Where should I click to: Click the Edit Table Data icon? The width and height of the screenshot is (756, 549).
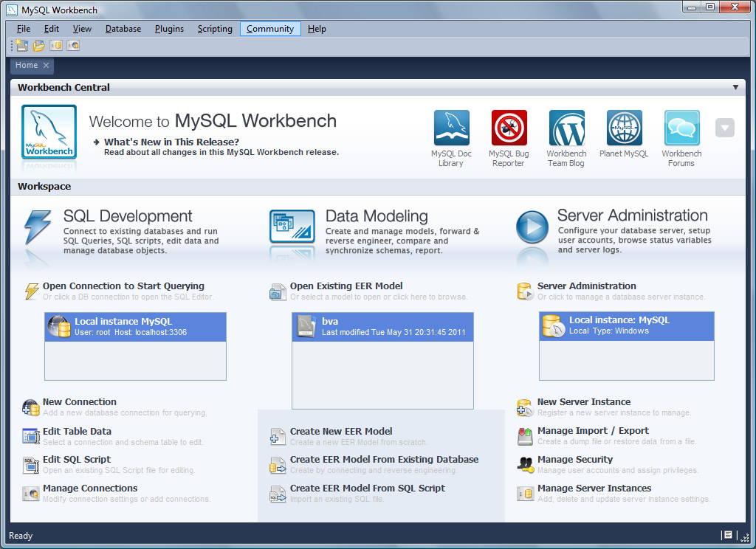point(31,436)
